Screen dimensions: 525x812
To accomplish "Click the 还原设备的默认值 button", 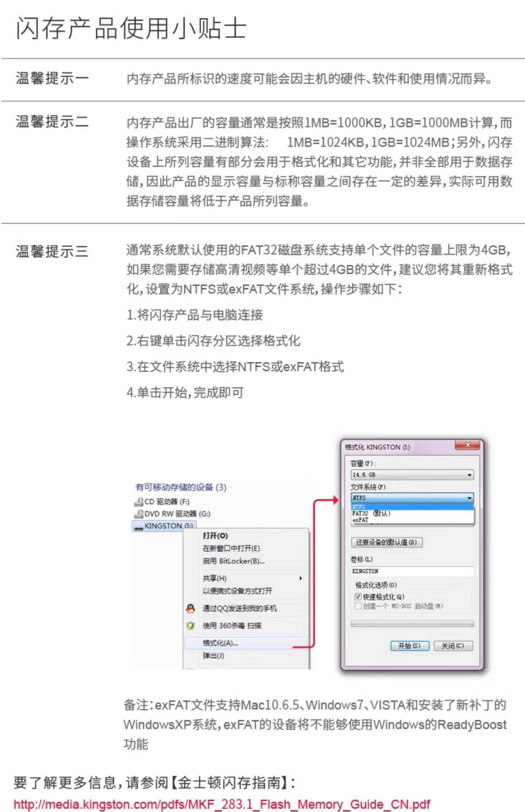I will 387,542.
